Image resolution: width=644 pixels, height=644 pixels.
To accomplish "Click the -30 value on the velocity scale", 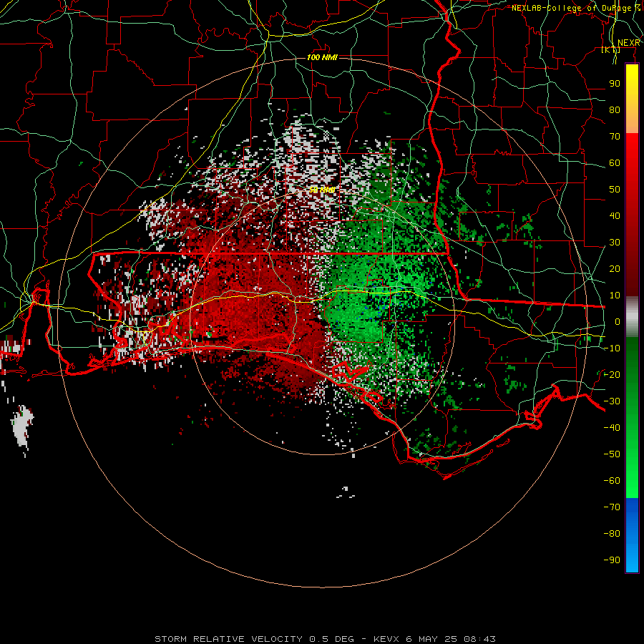I will [x=612, y=401].
